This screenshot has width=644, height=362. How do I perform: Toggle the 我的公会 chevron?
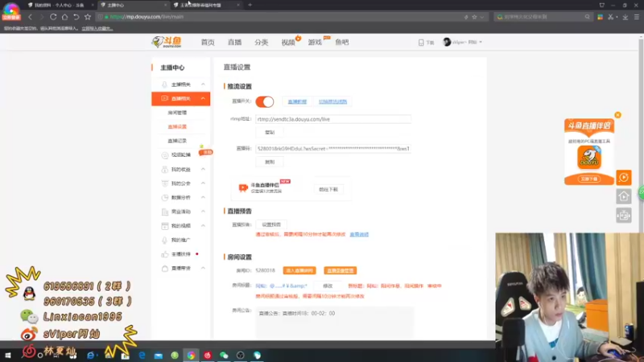pyautogui.click(x=203, y=183)
